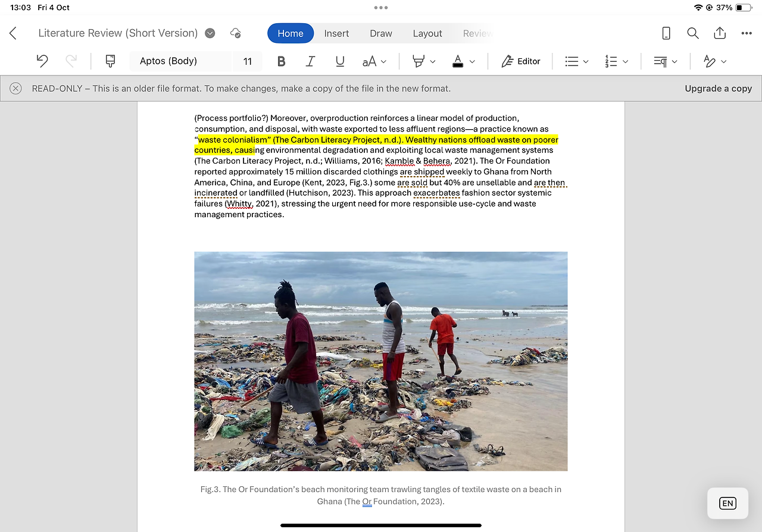Go back using the left chevron
762x532 pixels.
[x=13, y=33]
